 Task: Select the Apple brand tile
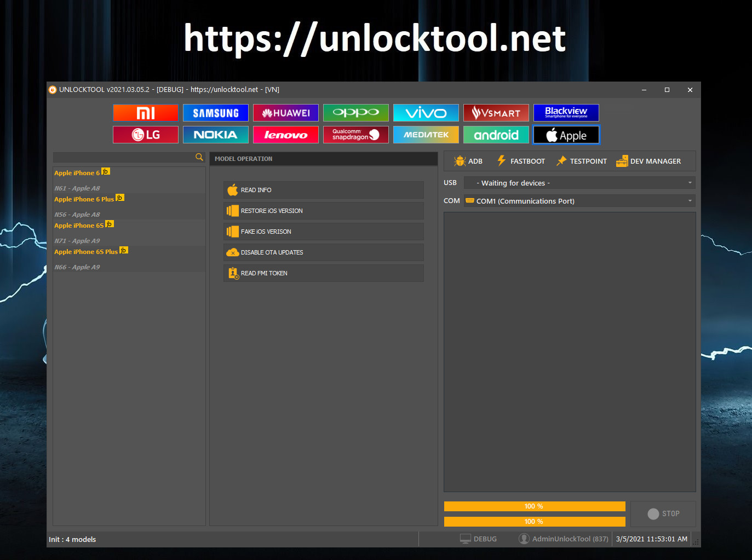coord(566,135)
